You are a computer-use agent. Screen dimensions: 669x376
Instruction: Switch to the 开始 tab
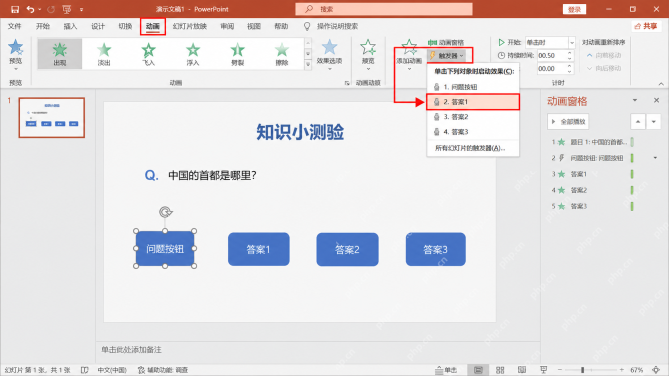coord(43,26)
